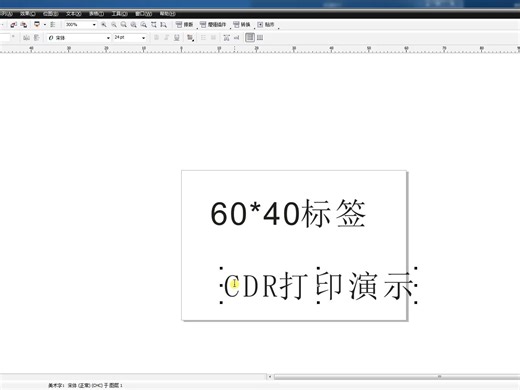520x390 pixels.
Task: Click the 插件 plugin toolbar button
Action: (213, 25)
